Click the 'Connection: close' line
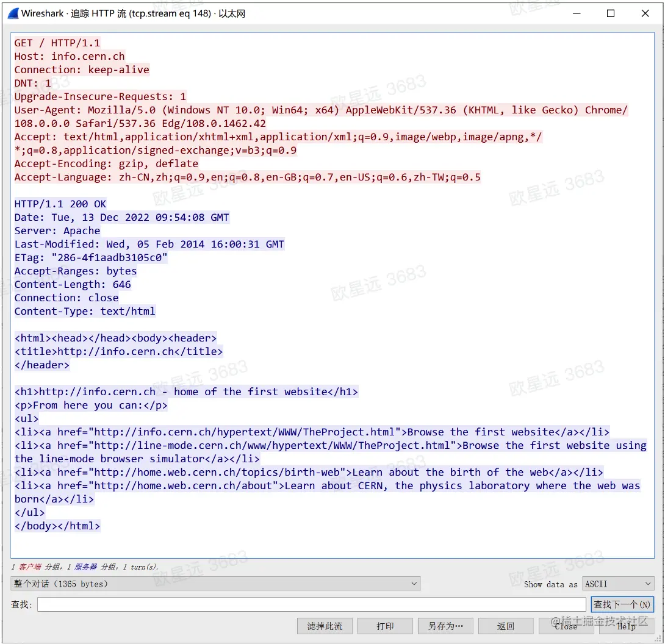Image resolution: width=665 pixels, height=644 pixels. (x=66, y=298)
